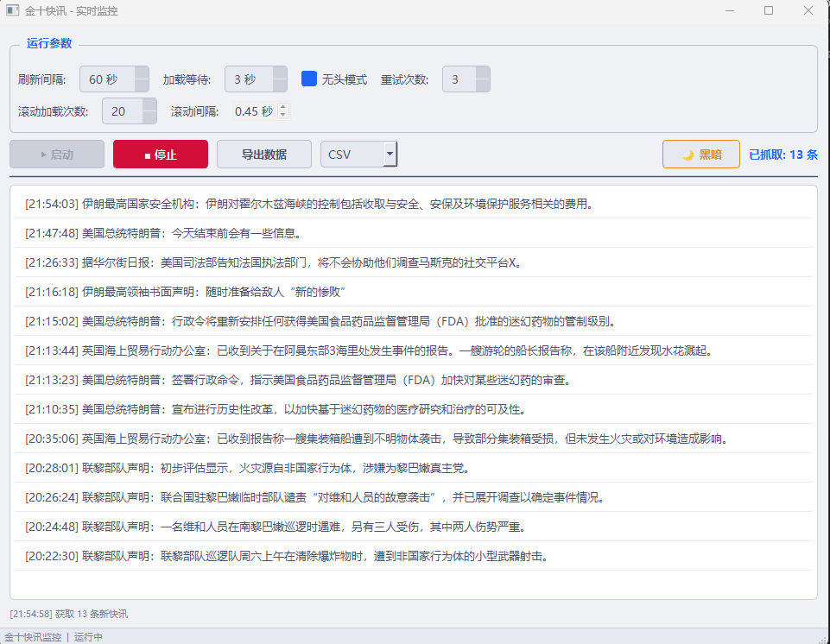Maximize the 金十快讯 window
The width and height of the screenshot is (830, 644).
pos(769,10)
